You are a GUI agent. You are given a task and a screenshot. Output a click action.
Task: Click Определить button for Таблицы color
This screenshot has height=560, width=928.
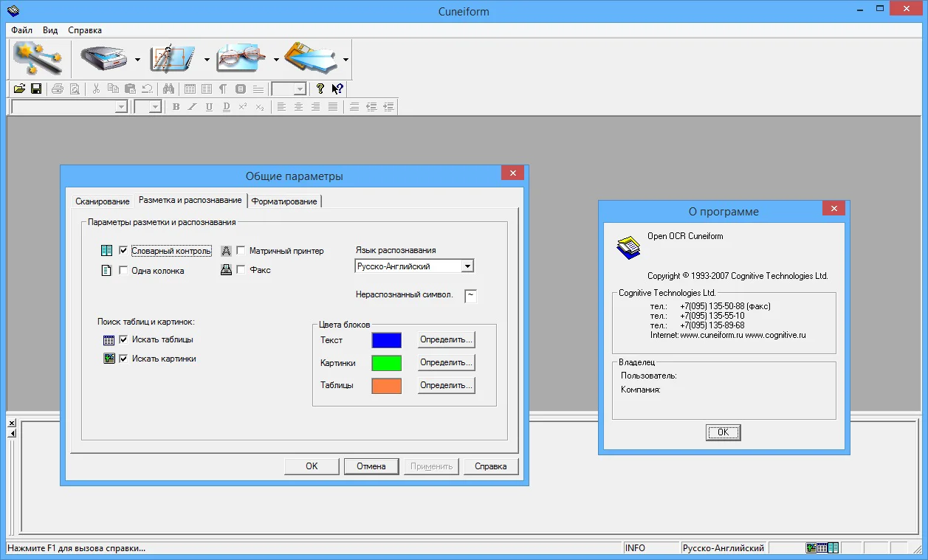[x=446, y=385]
